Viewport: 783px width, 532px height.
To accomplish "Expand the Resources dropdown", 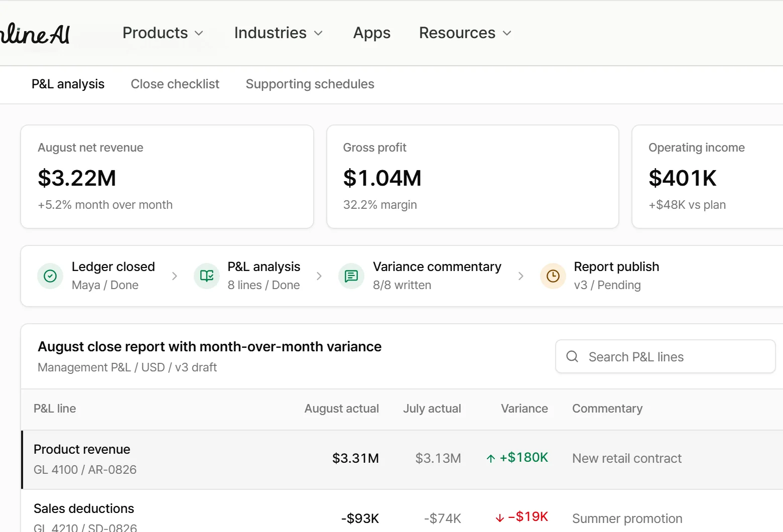I will click(465, 33).
